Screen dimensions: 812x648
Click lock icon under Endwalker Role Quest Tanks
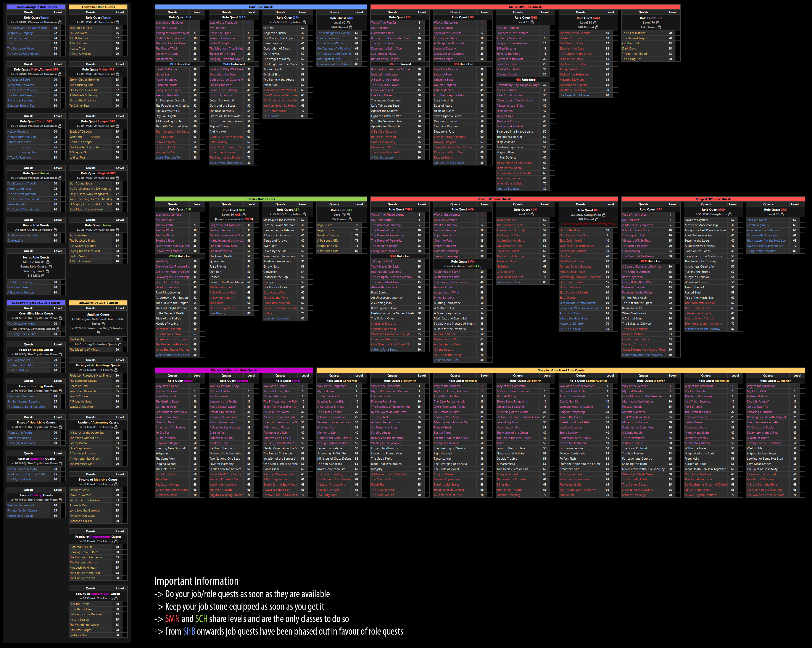(117, 22)
